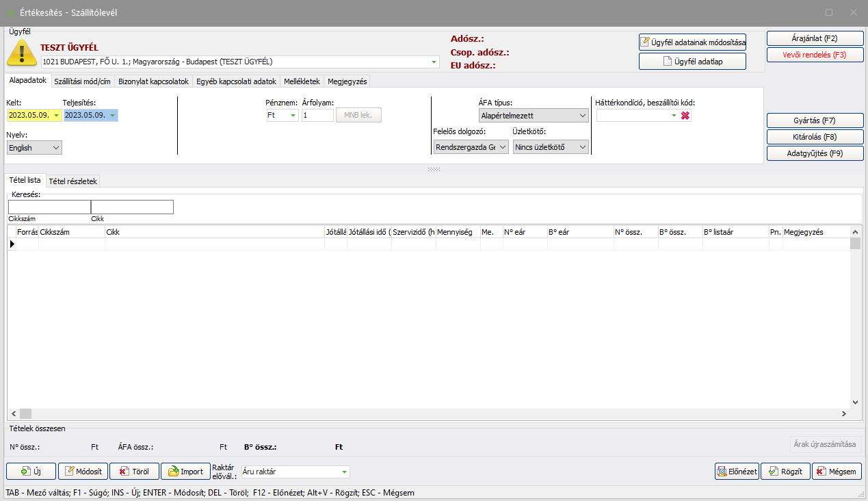Image resolution: width=868 pixels, height=501 pixels.
Task: Open the ÁFA típus dropdown
Action: click(582, 116)
